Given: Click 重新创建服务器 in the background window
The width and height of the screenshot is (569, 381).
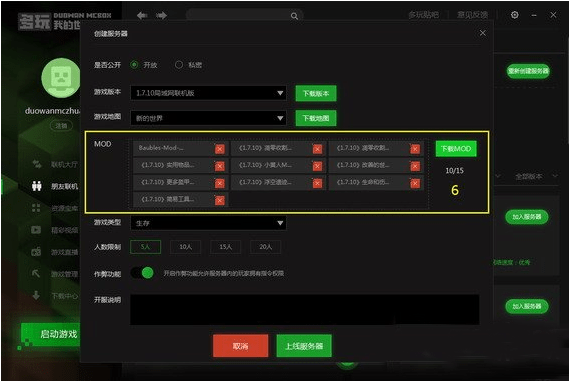Looking at the screenshot, I should coord(528,71).
